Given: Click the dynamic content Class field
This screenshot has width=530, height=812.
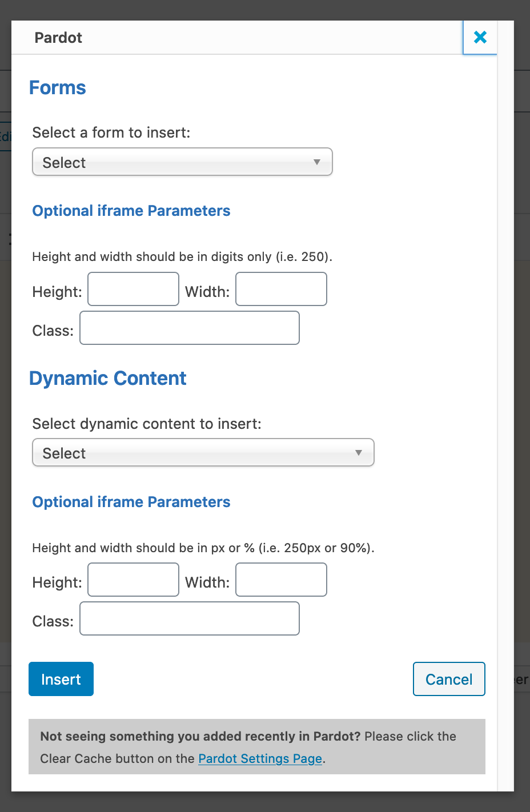Looking at the screenshot, I should pyautogui.click(x=189, y=618).
